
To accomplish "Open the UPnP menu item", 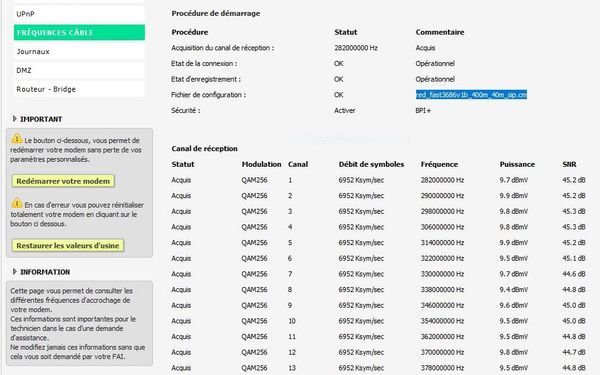I will coord(79,14).
